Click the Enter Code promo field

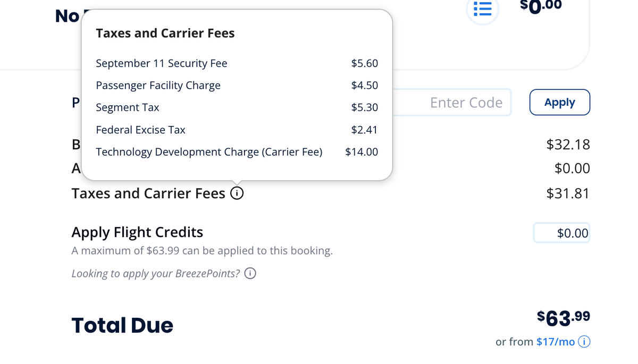pos(466,102)
